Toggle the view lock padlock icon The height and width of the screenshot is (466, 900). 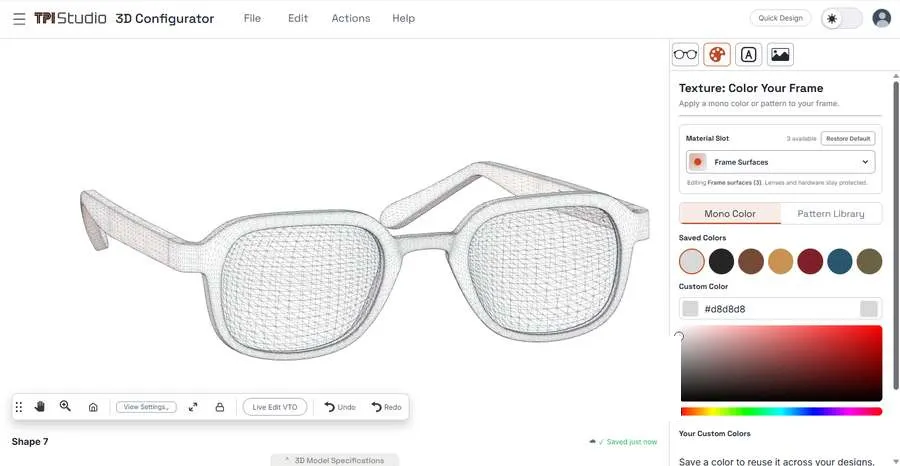219,407
